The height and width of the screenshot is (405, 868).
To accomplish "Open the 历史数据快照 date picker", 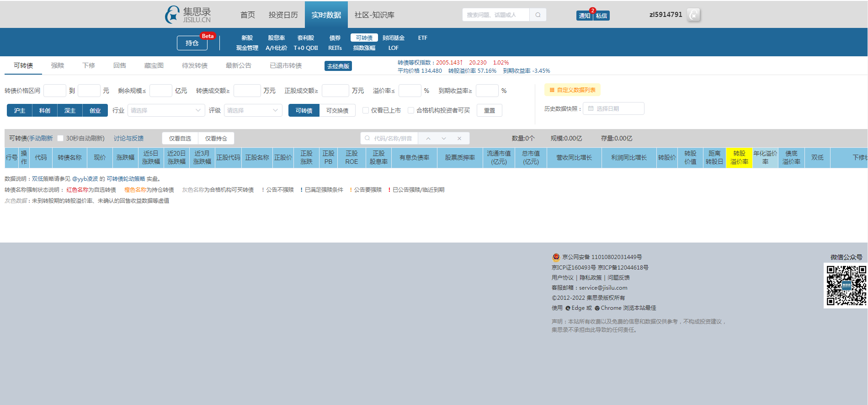I will [613, 108].
